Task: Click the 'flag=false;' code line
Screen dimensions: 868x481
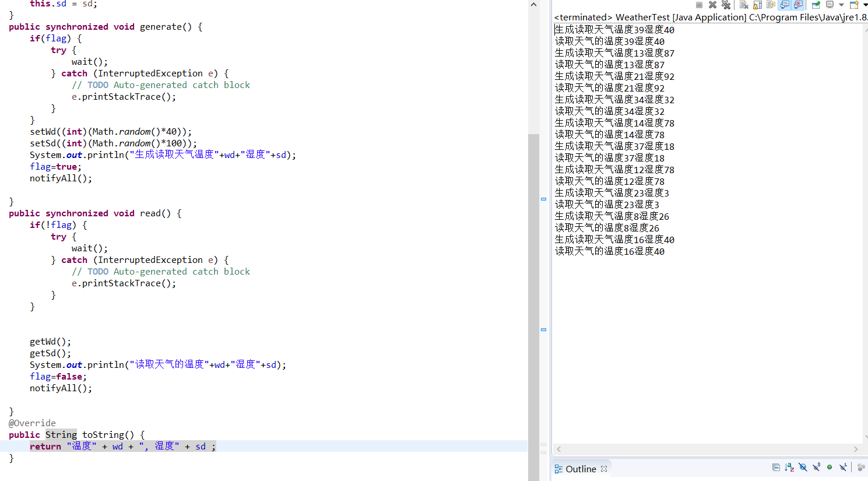Action: coord(58,377)
